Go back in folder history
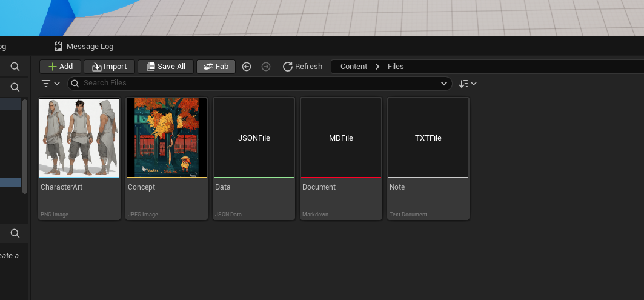The width and height of the screenshot is (644, 300). click(x=247, y=67)
